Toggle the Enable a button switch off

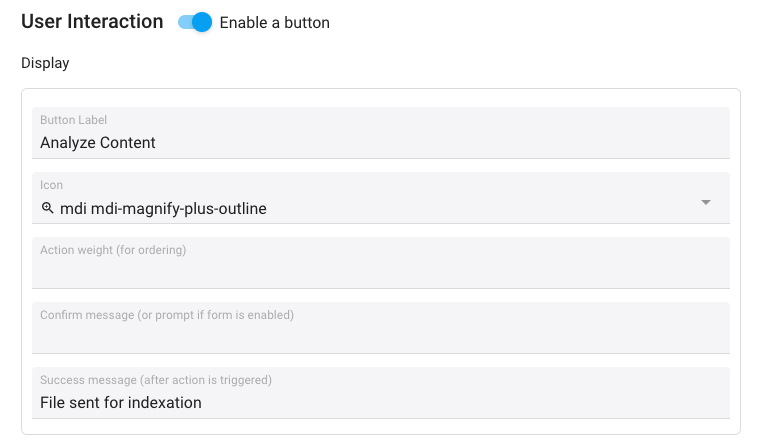coord(195,22)
